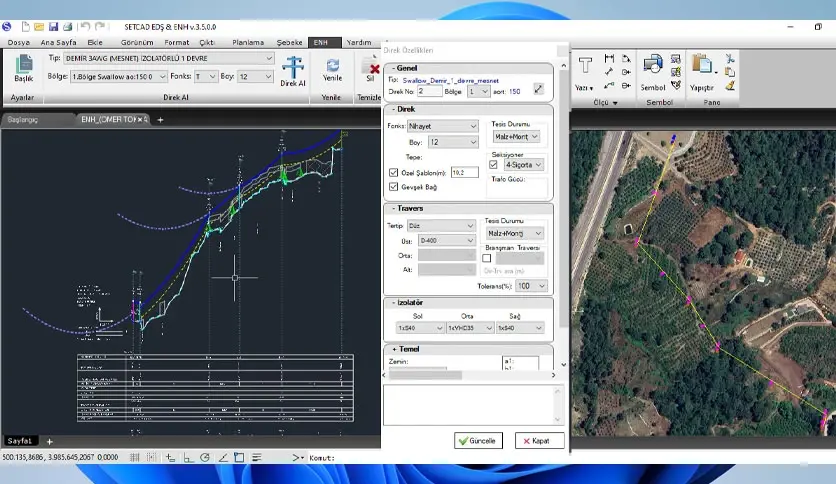Open the Tip pole type dropdown
This screenshot has width=836, height=484.
(x=168, y=58)
